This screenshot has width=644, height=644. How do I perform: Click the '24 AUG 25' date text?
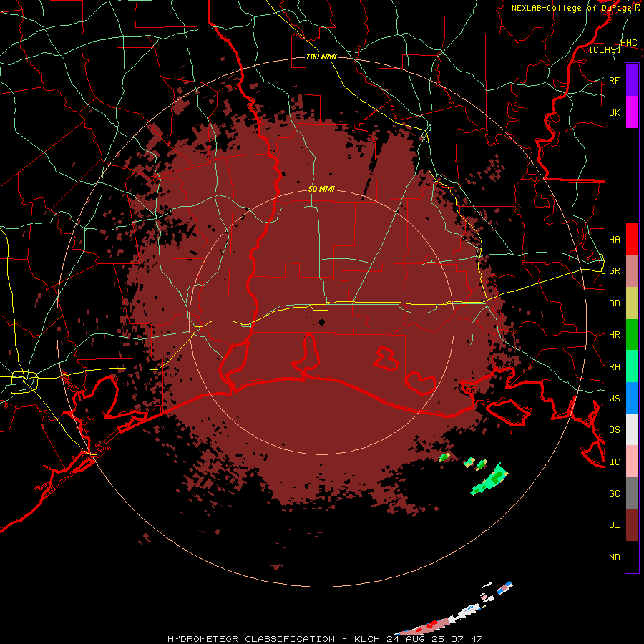[416, 639]
